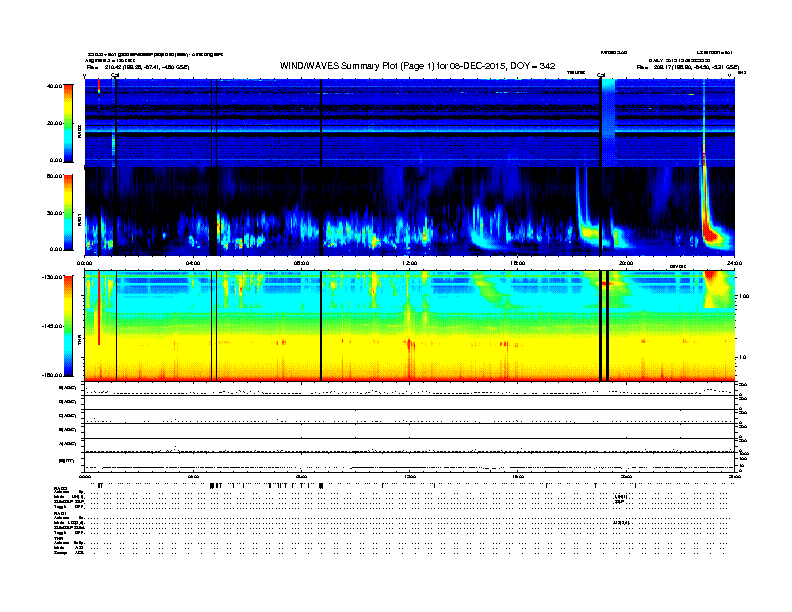Viewport: 792px width, 612px height.
Task: Click the RAD2 color scale bar
Action: coord(68,123)
